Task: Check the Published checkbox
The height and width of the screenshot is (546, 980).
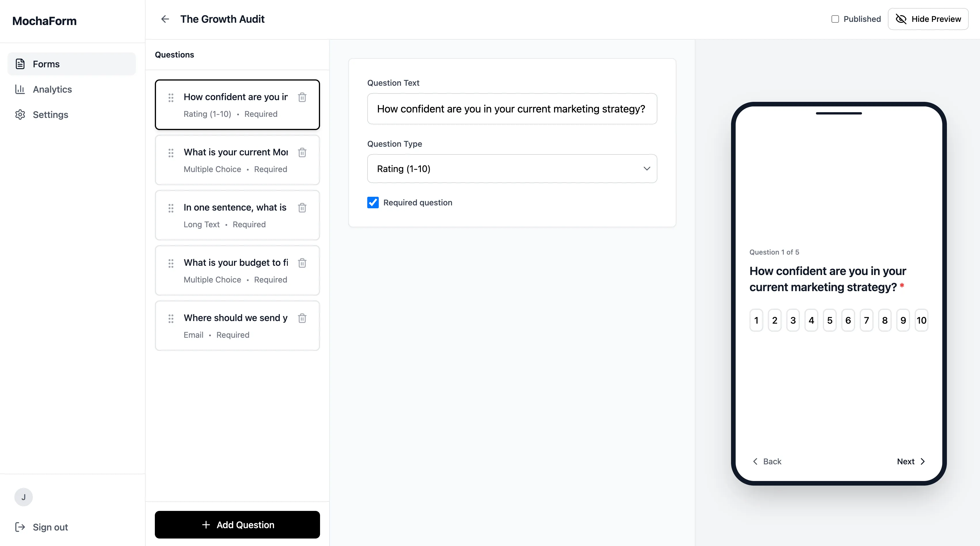Action: pyautogui.click(x=836, y=19)
